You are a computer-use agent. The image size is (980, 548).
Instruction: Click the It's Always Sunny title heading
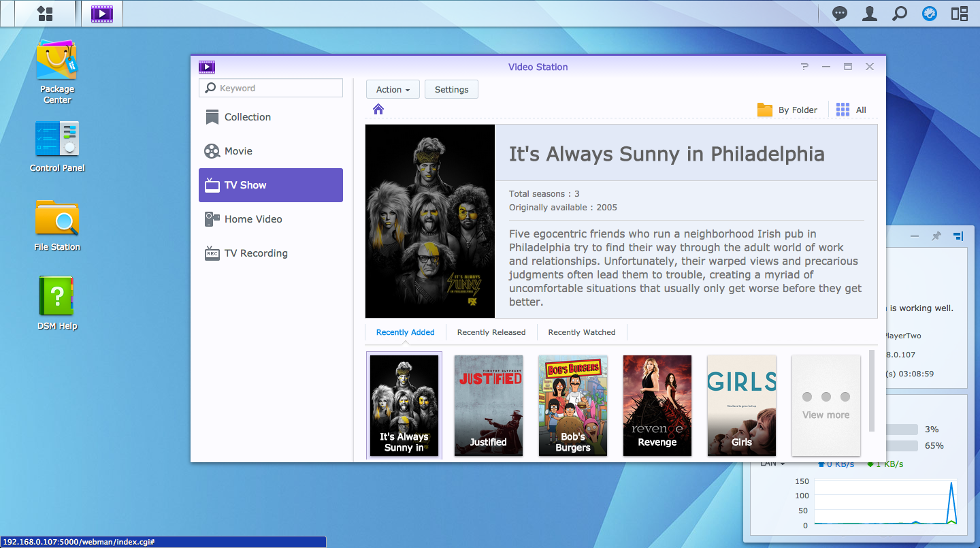(666, 154)
